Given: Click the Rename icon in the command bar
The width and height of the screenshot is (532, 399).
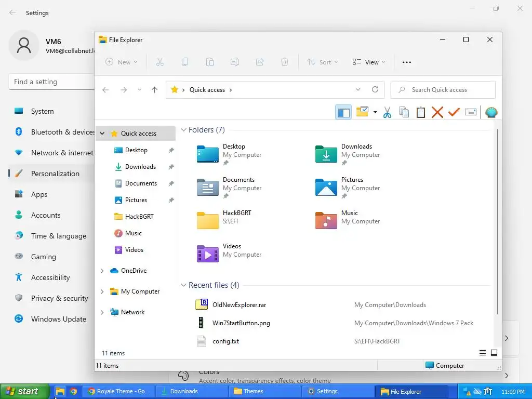Looking at the screenshot, I should tap(235, 62).
